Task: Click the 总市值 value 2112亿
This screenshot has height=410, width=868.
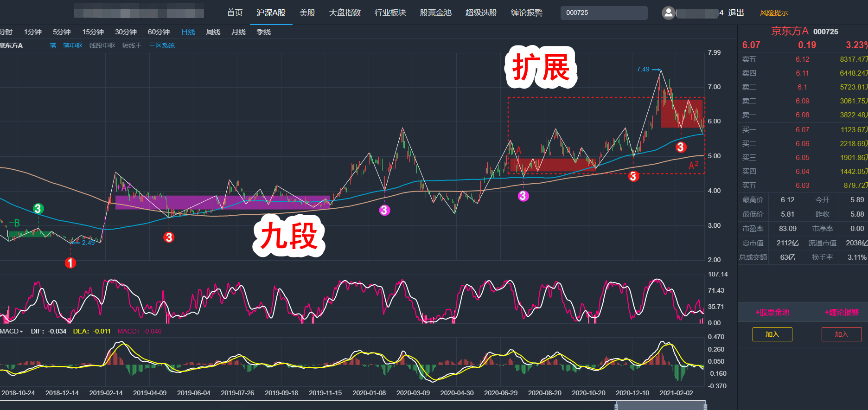Action: (x=787, y=243)
